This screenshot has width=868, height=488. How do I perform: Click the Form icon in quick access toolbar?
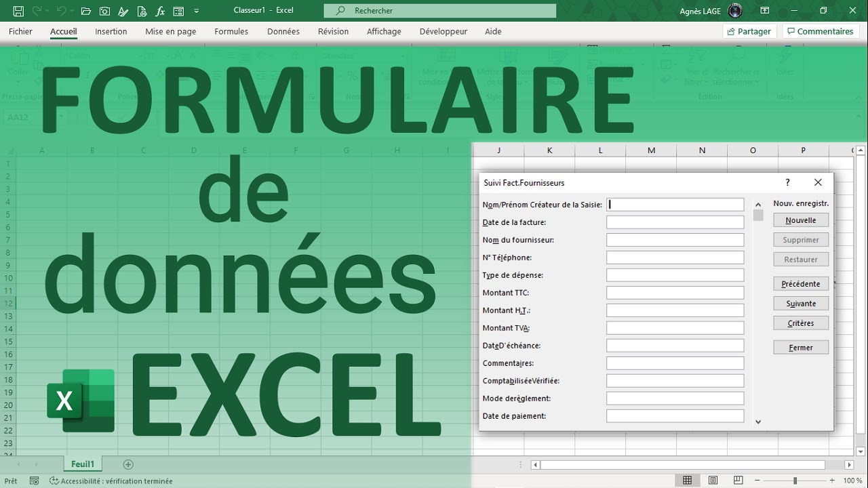coord(178,11)
